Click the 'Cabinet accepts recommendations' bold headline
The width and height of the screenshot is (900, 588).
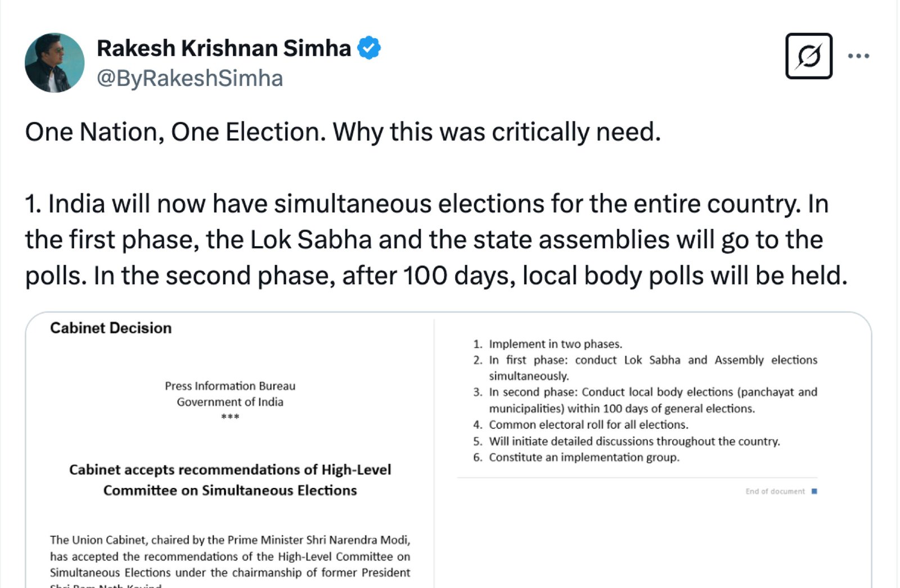point(230,480)
